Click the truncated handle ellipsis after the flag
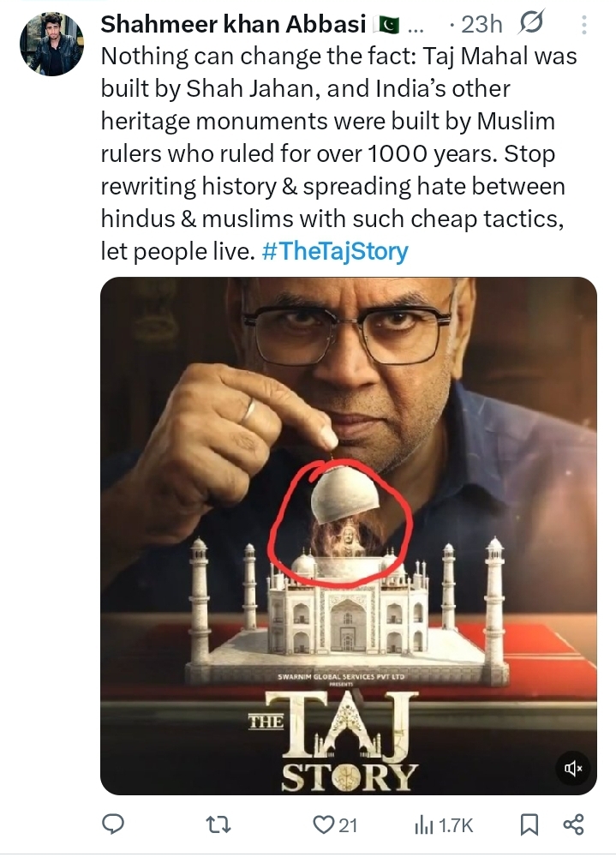Screen dimensions: 616x857 (414, 26)
